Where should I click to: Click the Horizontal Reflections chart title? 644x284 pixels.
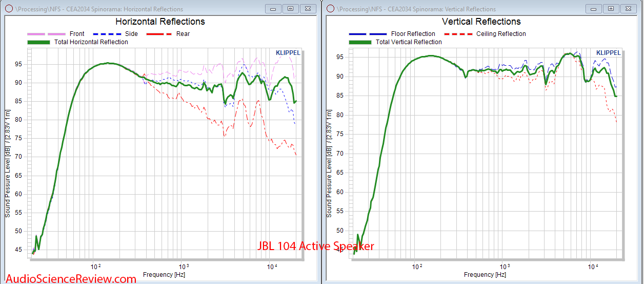click(160, 22)
